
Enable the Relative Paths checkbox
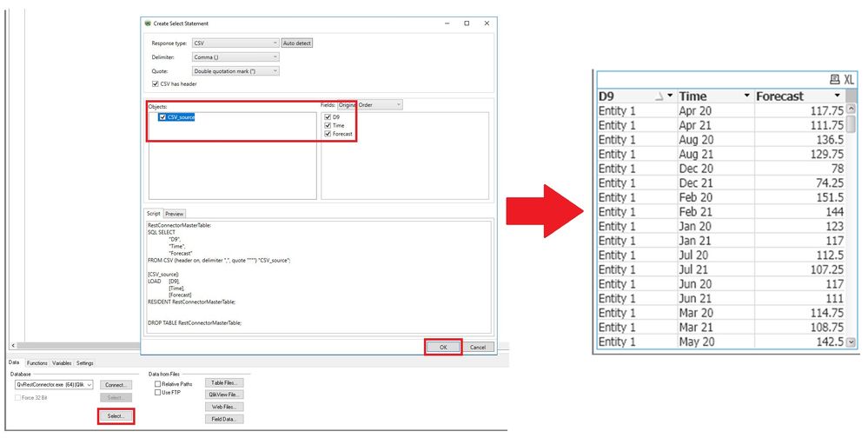click(158, 384)
